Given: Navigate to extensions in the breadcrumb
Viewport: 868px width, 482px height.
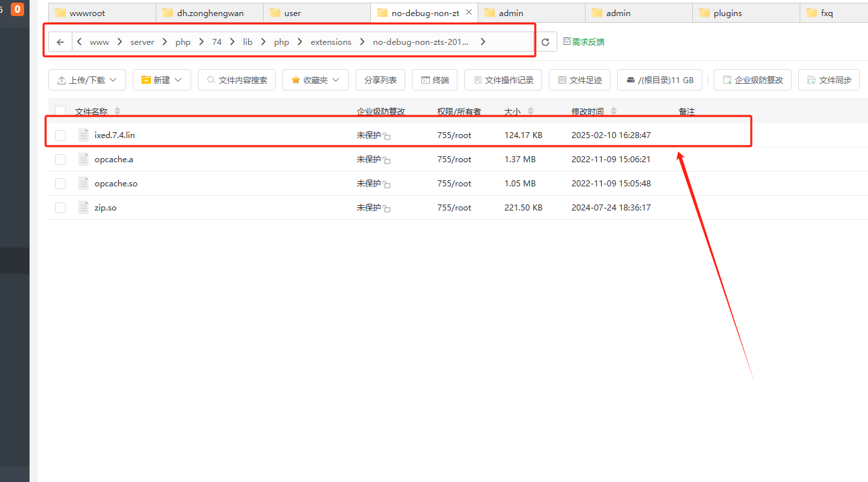Looking at the screenshot, I should 331,42.
